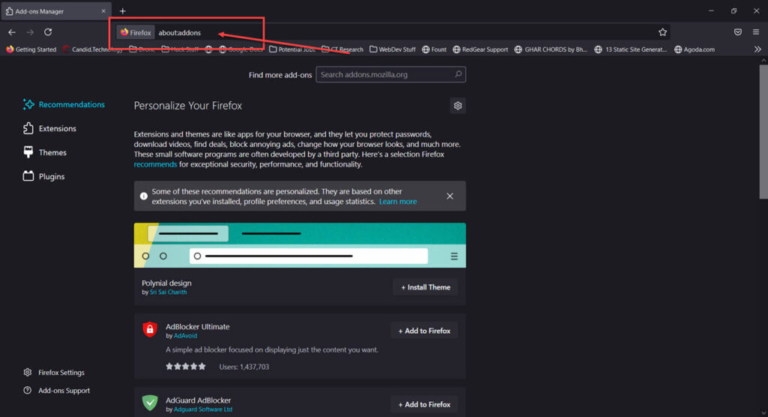Click the 'Users: 1,437,703' text

[x=244, y=367]
